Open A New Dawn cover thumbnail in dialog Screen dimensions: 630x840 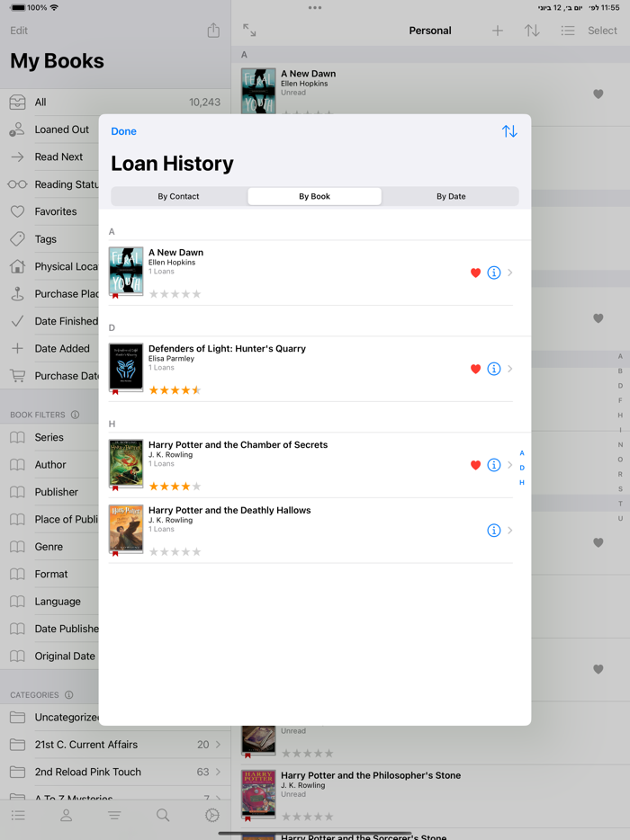(126, 272)
